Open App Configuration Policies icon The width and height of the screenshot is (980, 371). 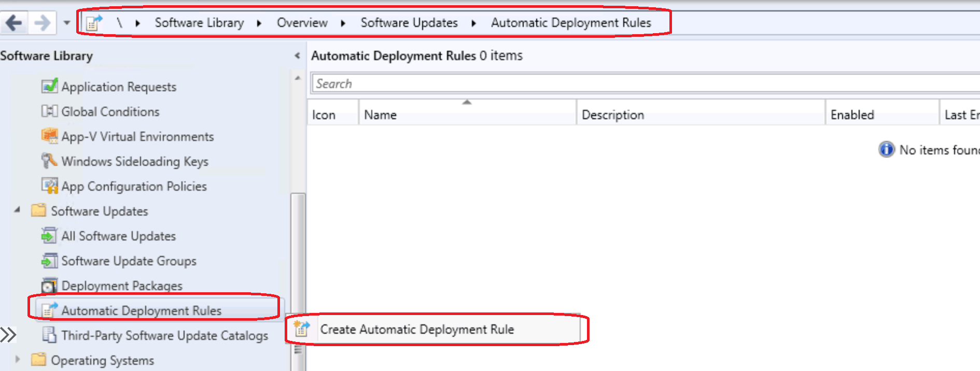coord(49,186)
